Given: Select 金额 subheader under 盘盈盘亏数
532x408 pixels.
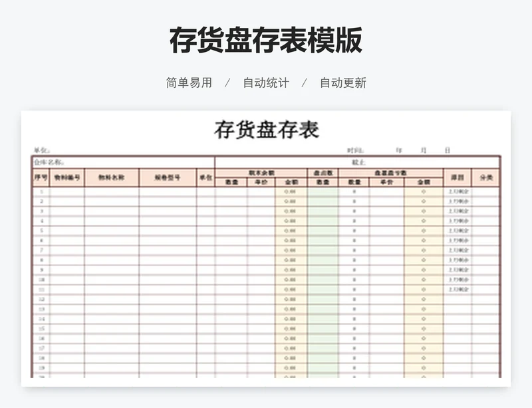Looking at the screenshot, I should (x=424, y=182).
